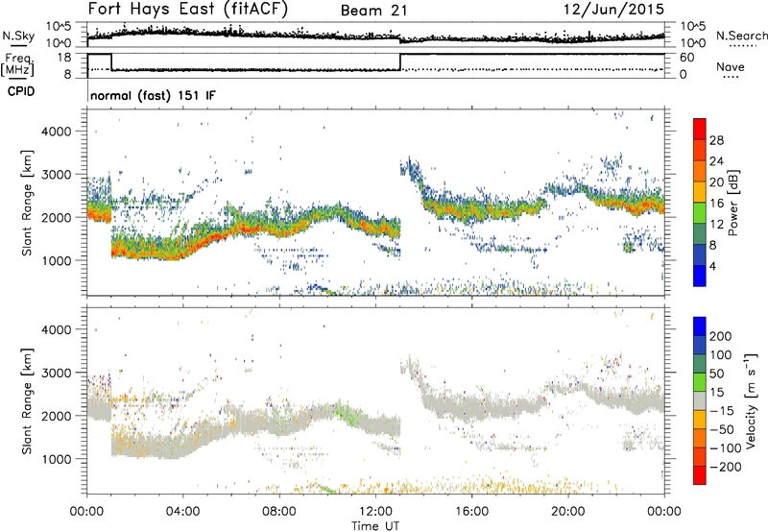The image size is (768, 532).
Task: Click the solid line sample under N.Sky
Action: click(x=18, y=46)
